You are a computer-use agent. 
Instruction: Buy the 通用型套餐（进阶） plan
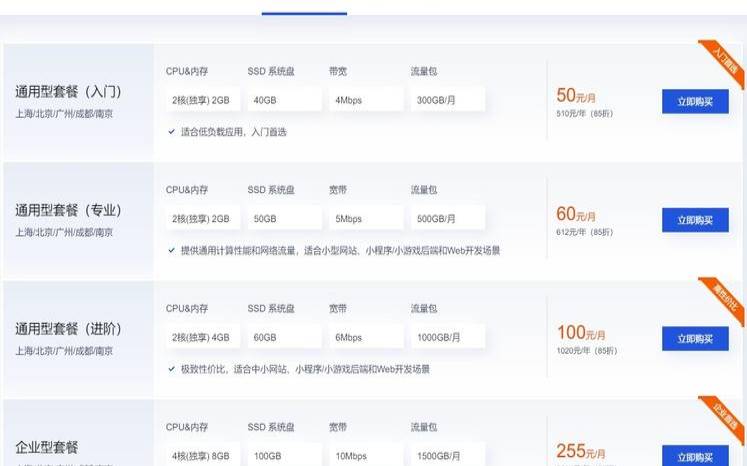coord(695,339)
